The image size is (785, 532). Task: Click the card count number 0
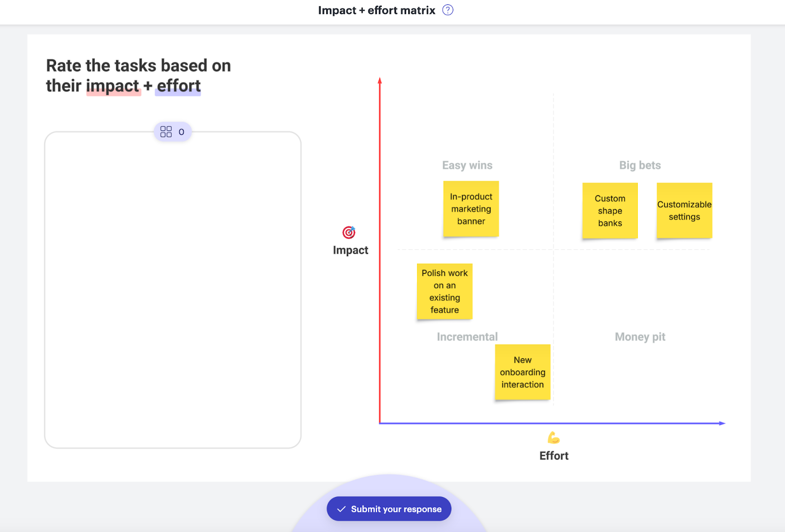coord(182,132)
